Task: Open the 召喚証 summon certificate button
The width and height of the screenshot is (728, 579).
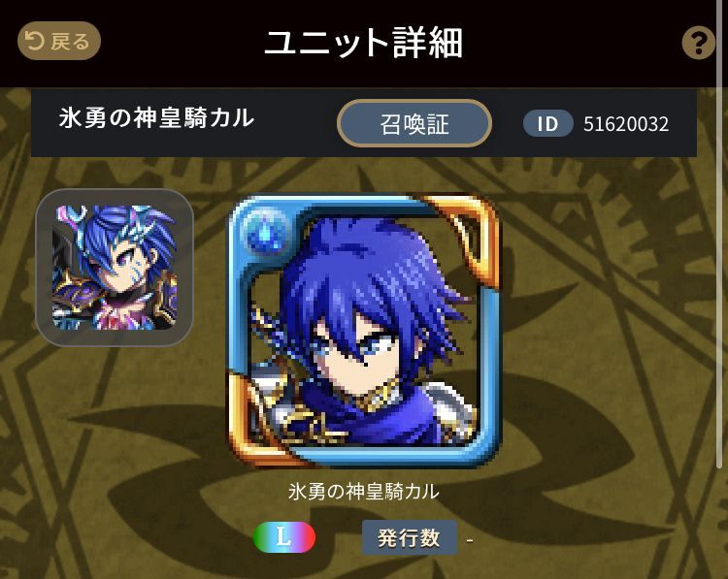Action: [414, 123]
